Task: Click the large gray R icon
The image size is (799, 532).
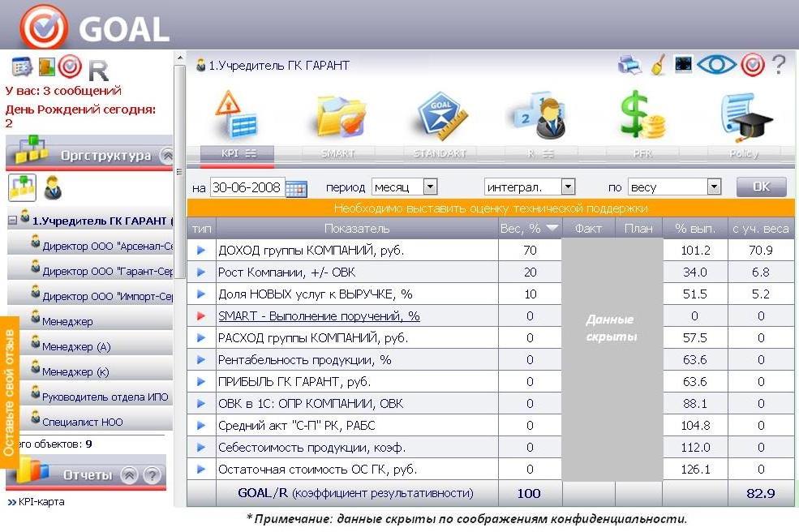Action: pos(98,71)
